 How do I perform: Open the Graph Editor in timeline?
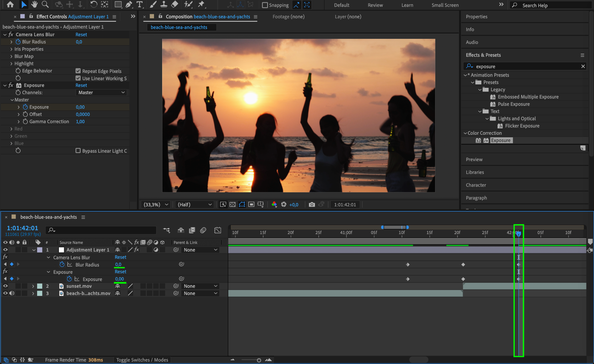218,230
